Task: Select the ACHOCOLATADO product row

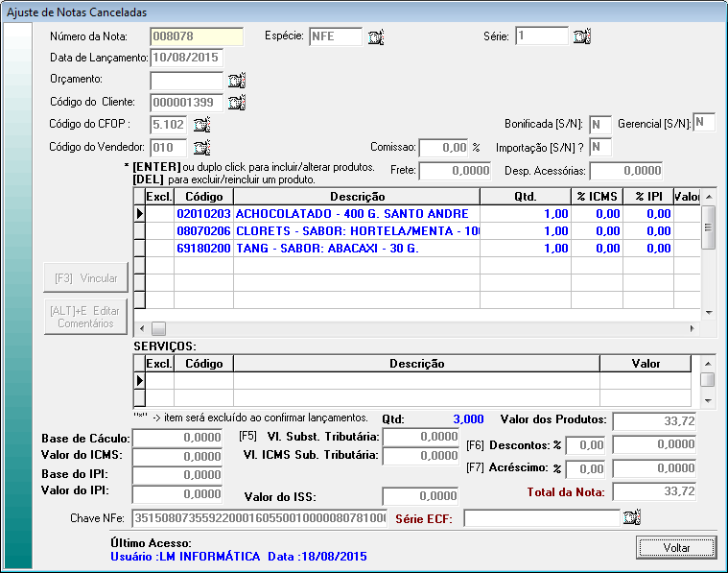Action: [x=350, y=213]
